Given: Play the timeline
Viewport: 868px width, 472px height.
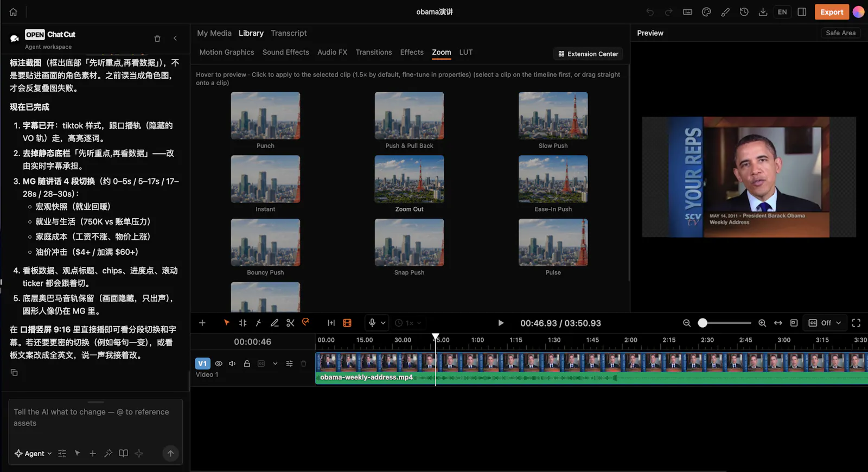Looking at the screenshot, I should coord(501,323).
